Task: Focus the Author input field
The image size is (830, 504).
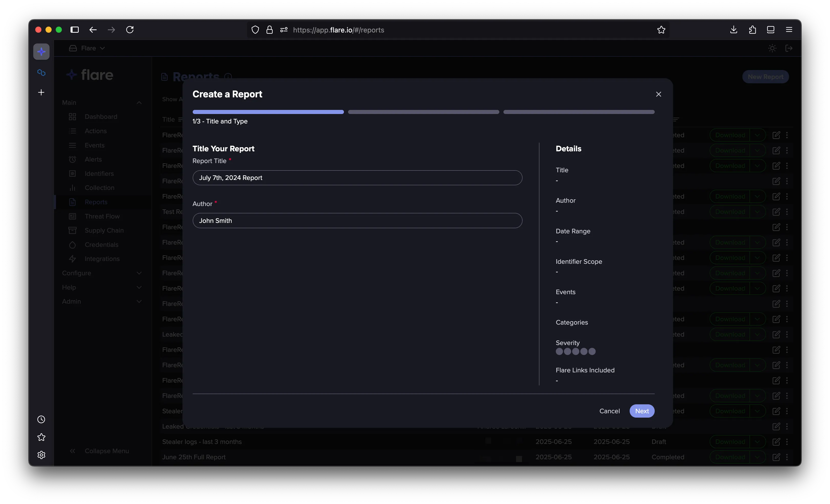Action: point(357,220)
